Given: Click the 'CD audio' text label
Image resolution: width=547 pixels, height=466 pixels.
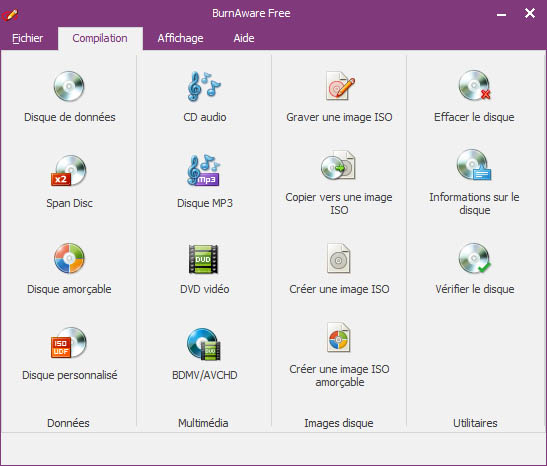Looking at the screenshot, I should [x=205, y=117].
